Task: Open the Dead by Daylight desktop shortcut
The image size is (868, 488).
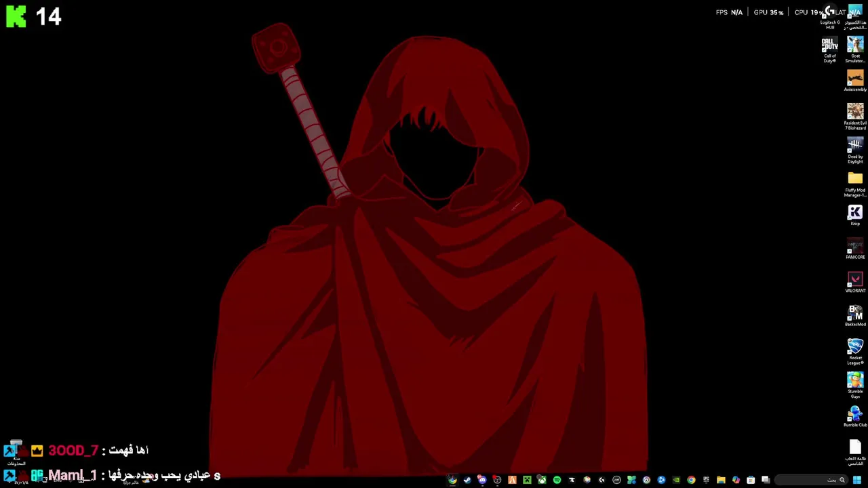Action: pyautogui.click(x=855, y=150)
